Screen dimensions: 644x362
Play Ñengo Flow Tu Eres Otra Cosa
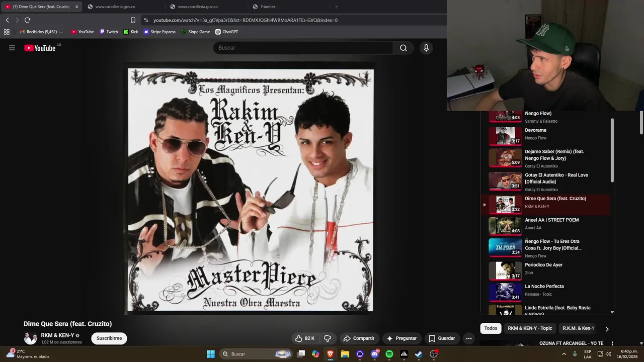546,248
